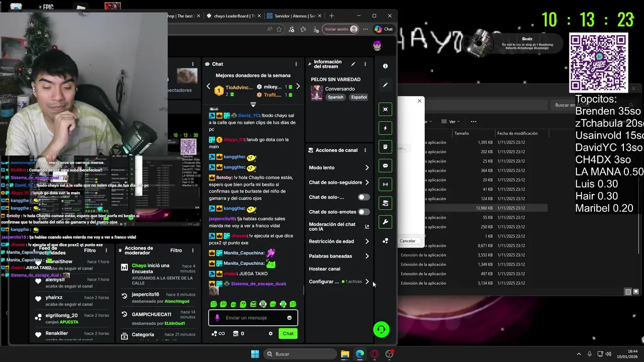Image resolution: width=644 pixels, height=362 pixels.
Task: Open Chat panel three-dot menu
Action: click(x=296, y=64)
